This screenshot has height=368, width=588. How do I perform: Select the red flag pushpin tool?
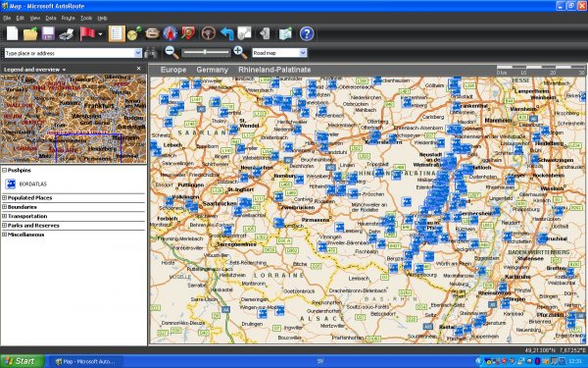pos(87,33)
